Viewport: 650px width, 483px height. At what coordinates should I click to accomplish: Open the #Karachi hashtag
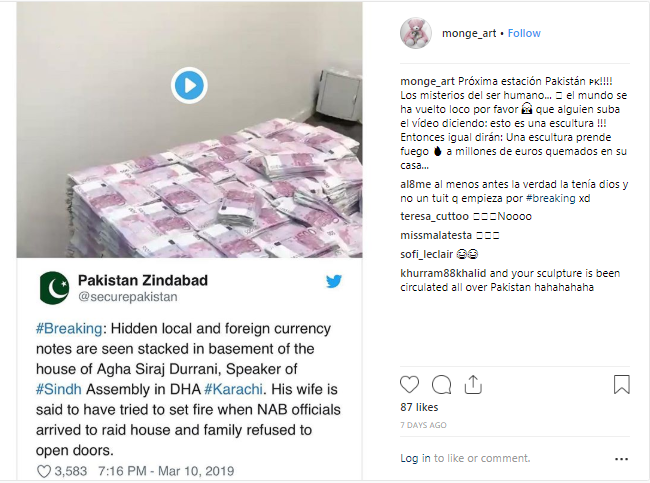click(233, 389)
